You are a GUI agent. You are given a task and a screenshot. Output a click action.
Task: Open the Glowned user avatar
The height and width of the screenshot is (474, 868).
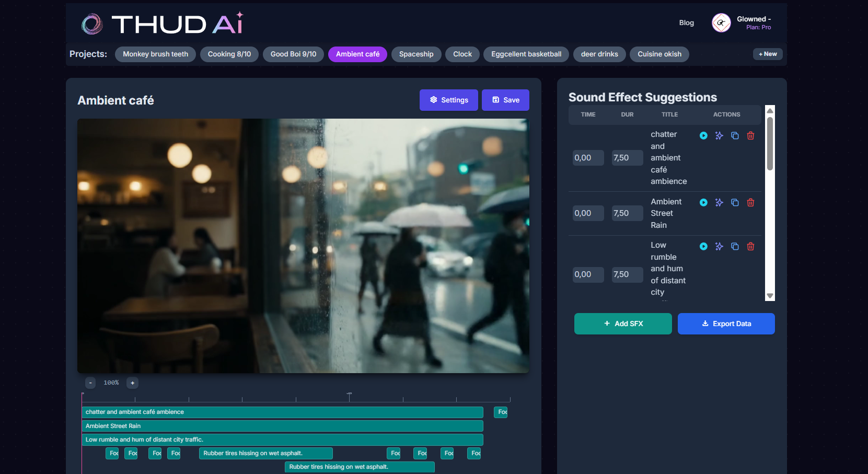point(721,22)
